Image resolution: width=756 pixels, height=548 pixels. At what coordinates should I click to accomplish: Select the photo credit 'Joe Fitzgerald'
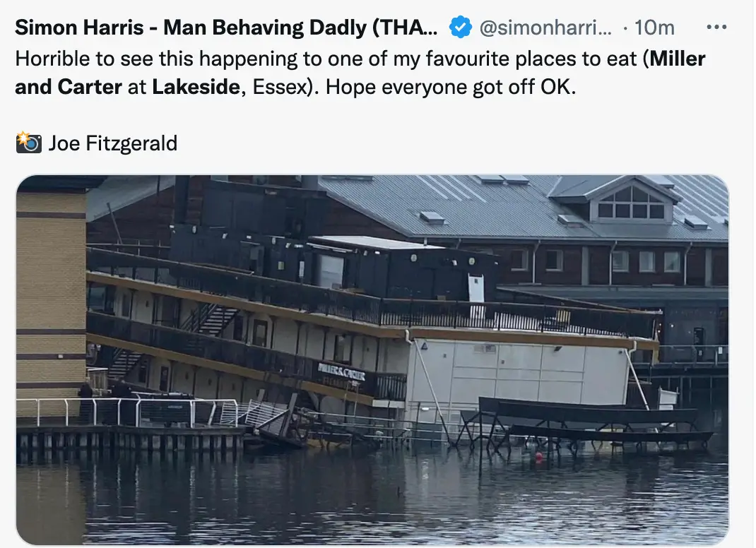tap(113, 142)
